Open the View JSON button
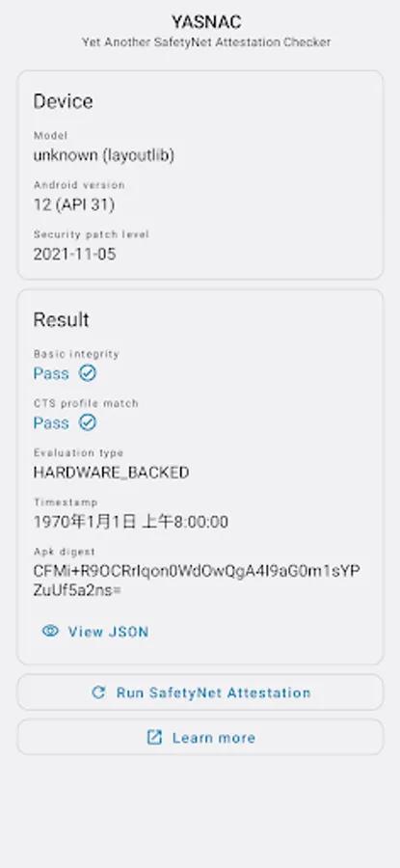This screenshot has width=400, height=868. (x=95, y=632)
